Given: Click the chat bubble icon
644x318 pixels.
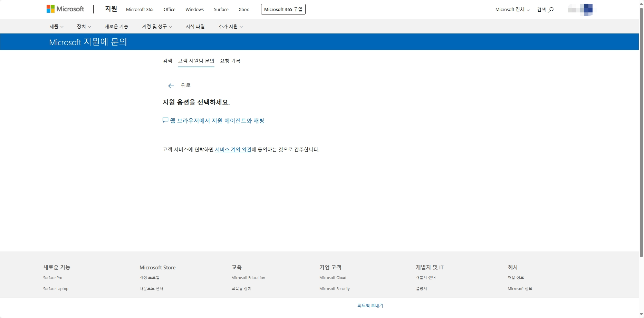Looking at the screenshot, I should click(x=165, y=120).
